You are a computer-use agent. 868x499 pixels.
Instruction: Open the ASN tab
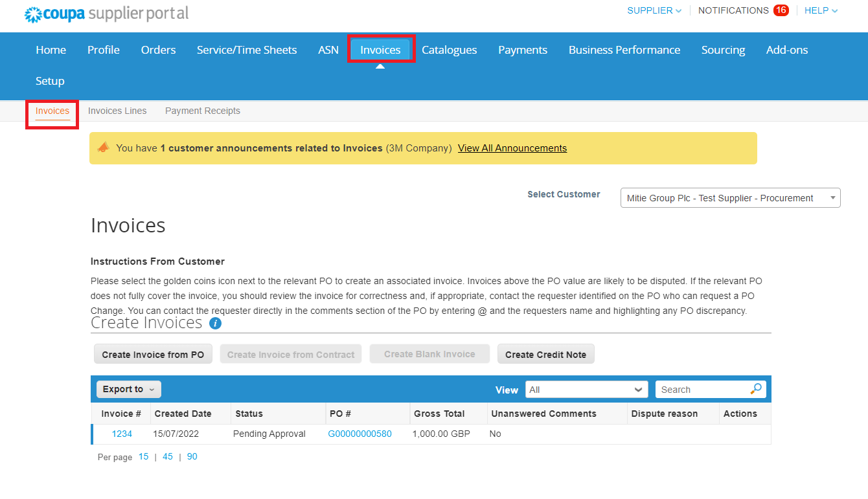pyautogui.click(x=328, y=50)
